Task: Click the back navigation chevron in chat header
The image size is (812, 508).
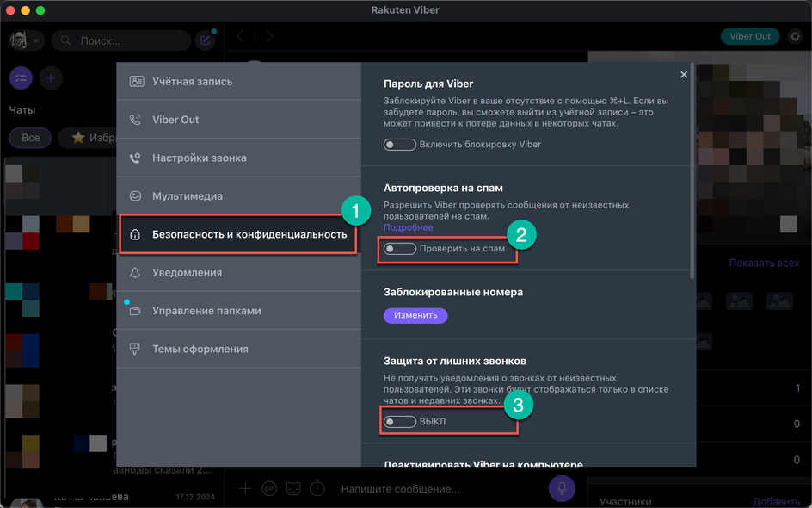Action: click(x=240, y=36)
